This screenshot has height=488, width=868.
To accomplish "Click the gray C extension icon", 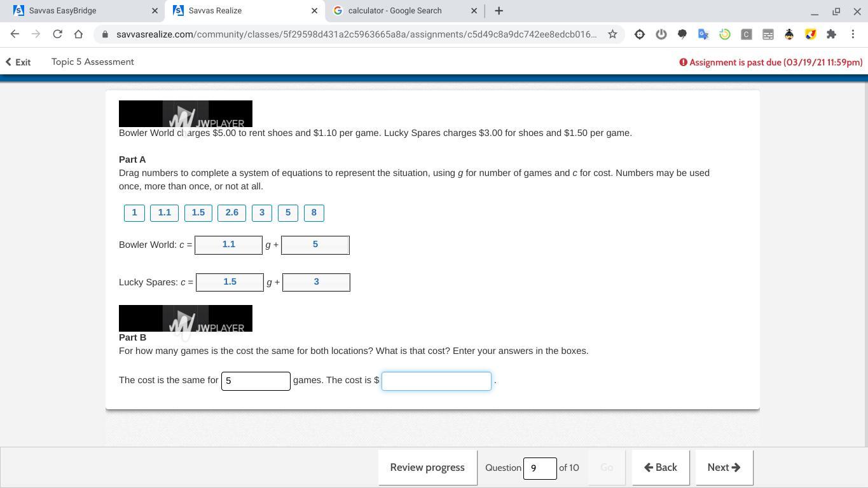I will pos(747,34).
